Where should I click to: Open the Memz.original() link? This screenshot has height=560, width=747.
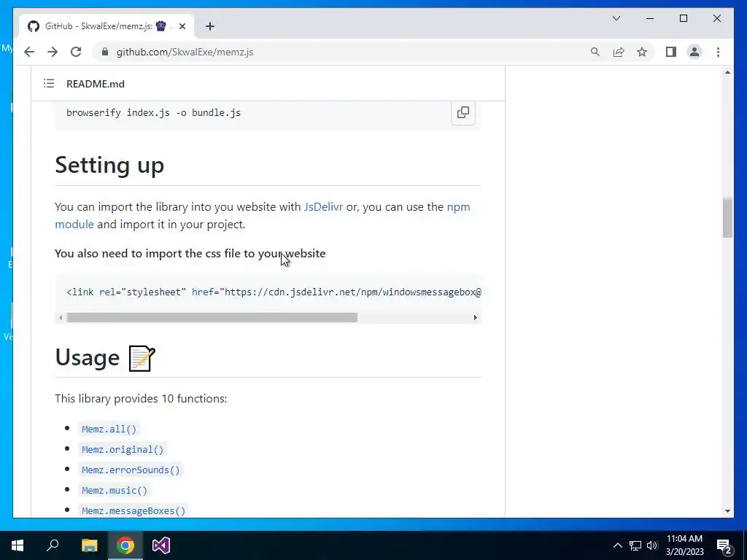[123, 449]
